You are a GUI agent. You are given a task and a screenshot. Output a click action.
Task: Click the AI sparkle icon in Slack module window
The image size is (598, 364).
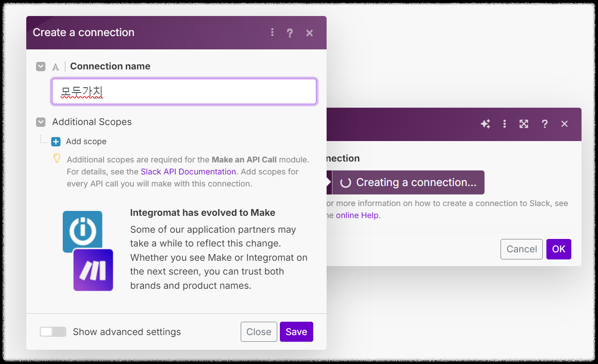(x=485, y=124)
